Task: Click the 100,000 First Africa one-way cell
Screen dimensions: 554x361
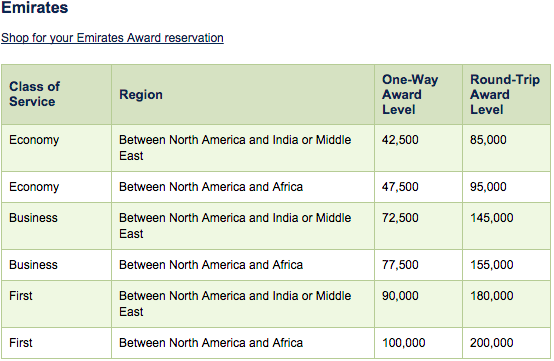Action: [x=403, y=343]
